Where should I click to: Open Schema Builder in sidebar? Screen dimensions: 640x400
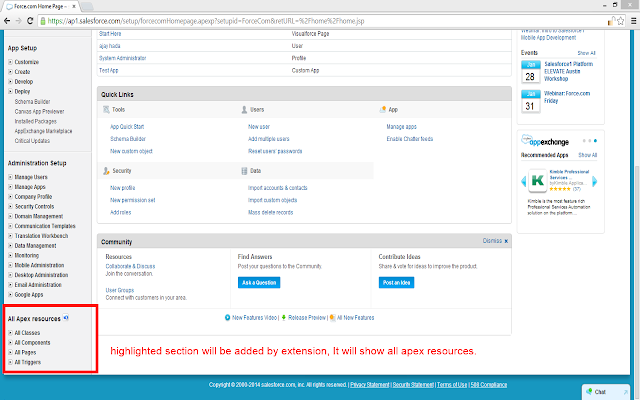pos(32,102)
